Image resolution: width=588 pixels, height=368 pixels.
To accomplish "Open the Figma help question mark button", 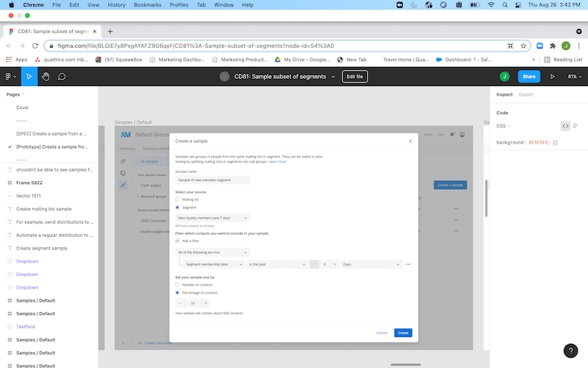I will click(570, 351).
